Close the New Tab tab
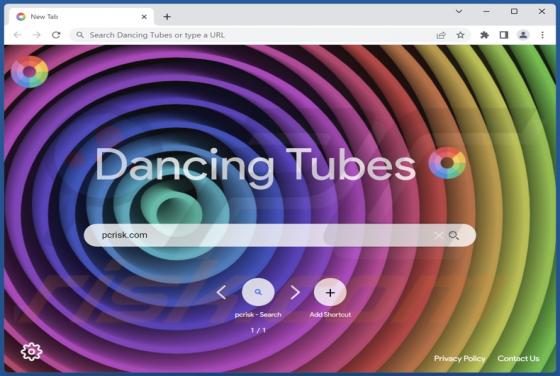The image size is (560, 376). click(144, 17)
